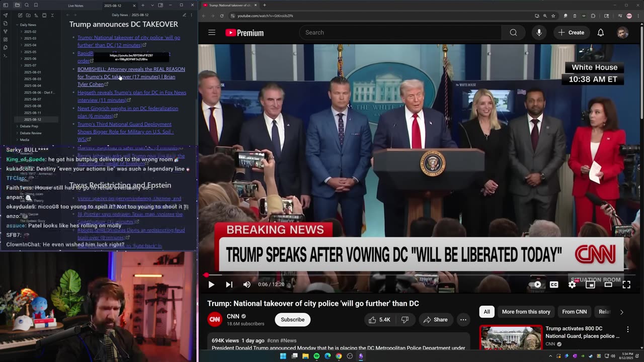The image size is (644, 362).
Task: Open more options menu for the note
Action: point(192,15)
